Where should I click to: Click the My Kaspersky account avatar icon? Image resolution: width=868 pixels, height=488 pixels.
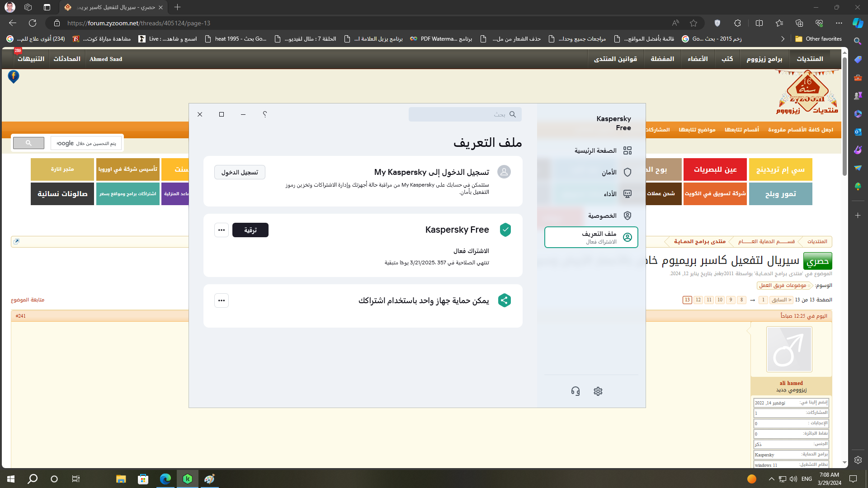tap(504, 172)
